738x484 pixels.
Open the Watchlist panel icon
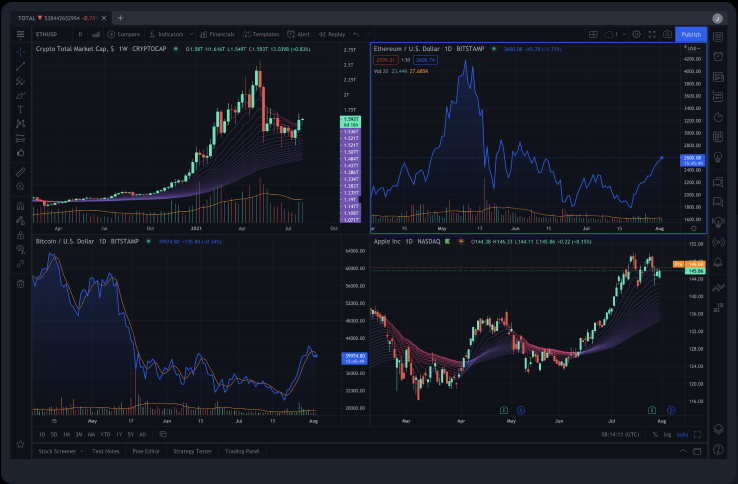pyautogui.click(x=718, y=36)
